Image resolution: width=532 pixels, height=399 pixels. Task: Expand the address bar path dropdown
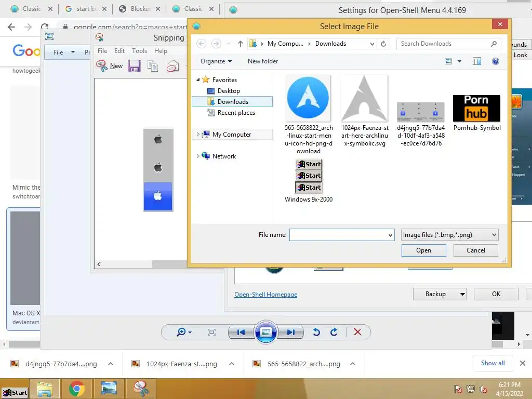tap(372, 44)
